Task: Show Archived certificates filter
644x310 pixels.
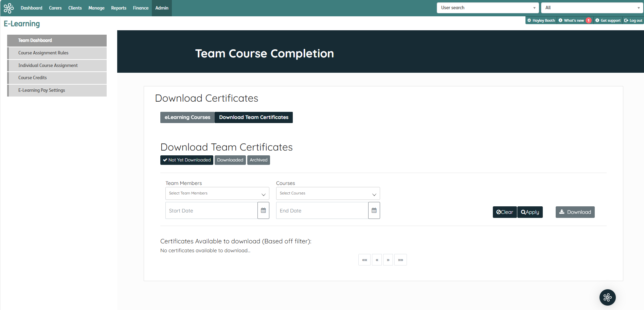Action: (258, 160)
